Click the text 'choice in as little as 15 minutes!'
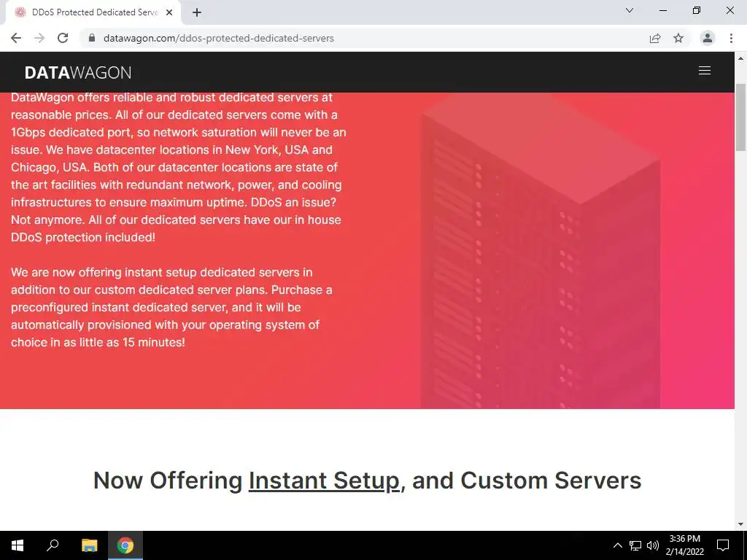 point(98,343)
